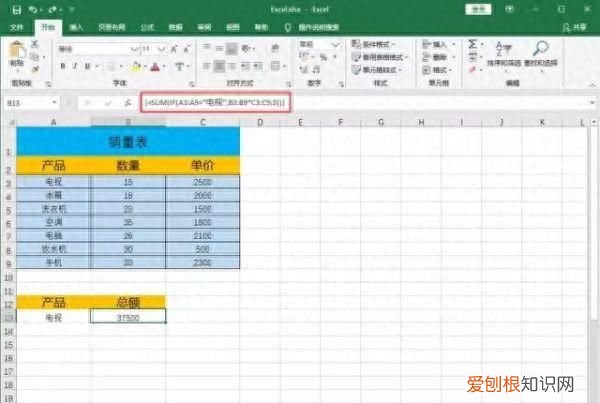Click the Percent Style icon
Viewport: 600px width, 403px height.
[323, 57]
